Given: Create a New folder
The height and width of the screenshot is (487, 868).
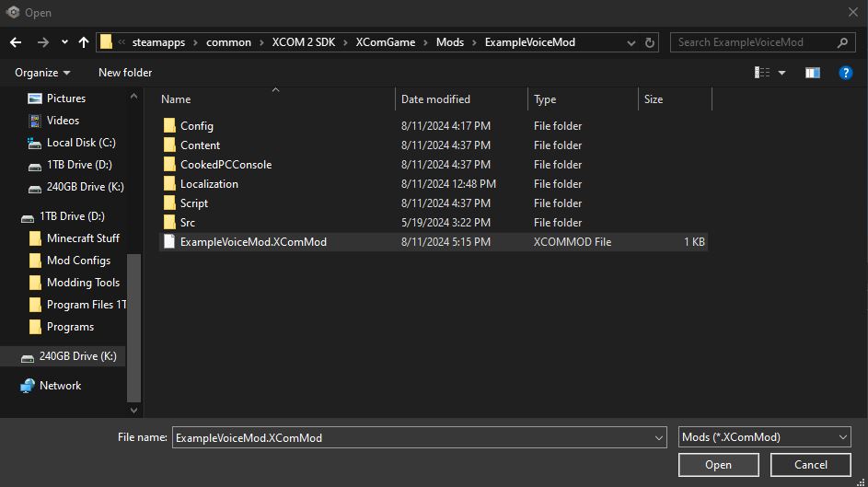Looking at the screenshot, I should pos(125,73).
